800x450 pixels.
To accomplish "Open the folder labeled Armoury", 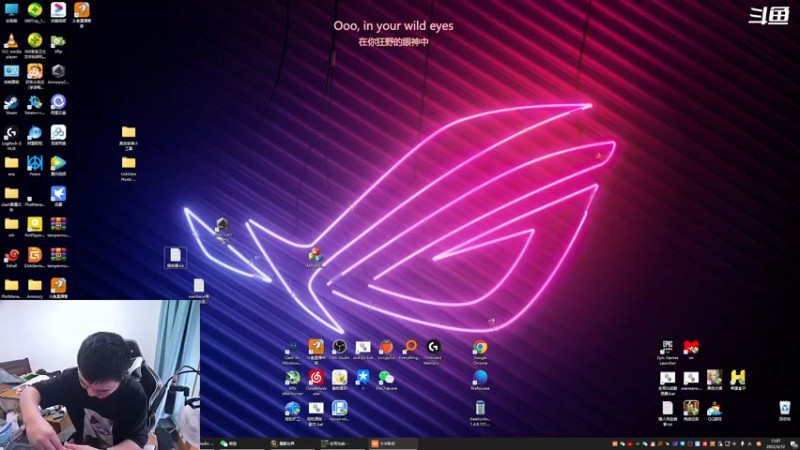I will coord(35,288).
